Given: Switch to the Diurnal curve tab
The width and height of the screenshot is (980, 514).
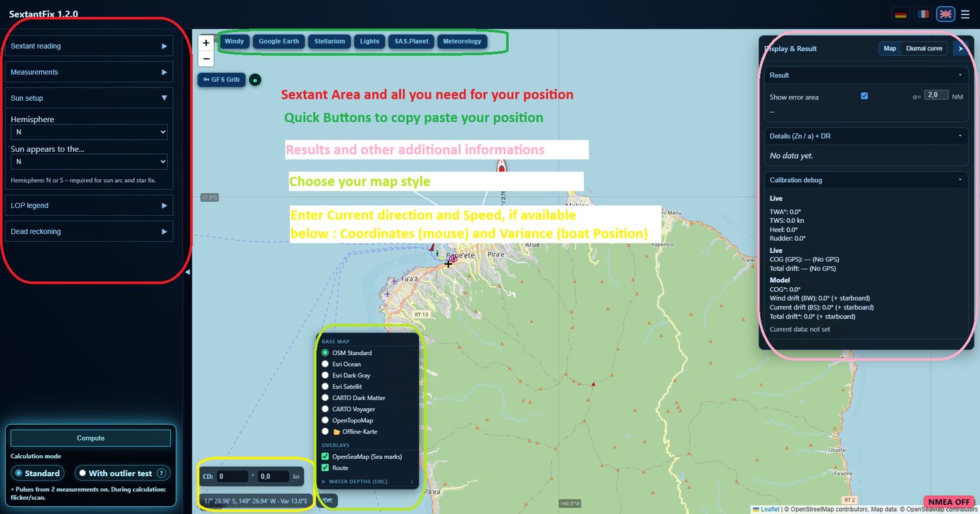Looking at the screenshot, I should (x=924, y=48).
